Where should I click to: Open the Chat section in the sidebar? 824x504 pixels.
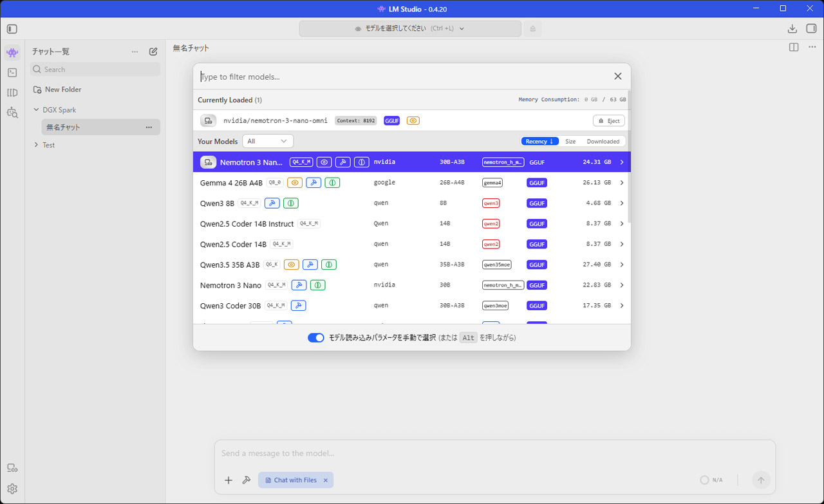point(12,52)
